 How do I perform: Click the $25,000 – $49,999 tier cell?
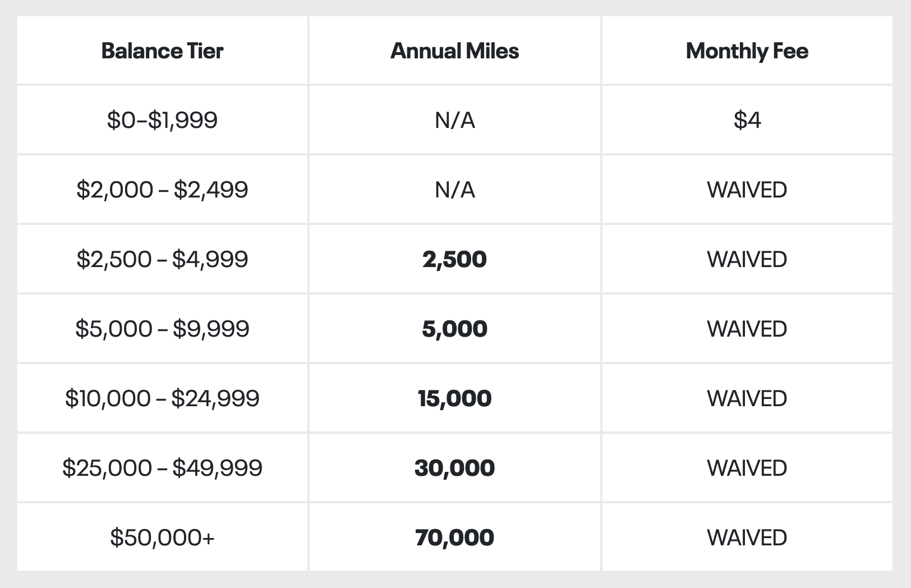[x=162, y=468]
